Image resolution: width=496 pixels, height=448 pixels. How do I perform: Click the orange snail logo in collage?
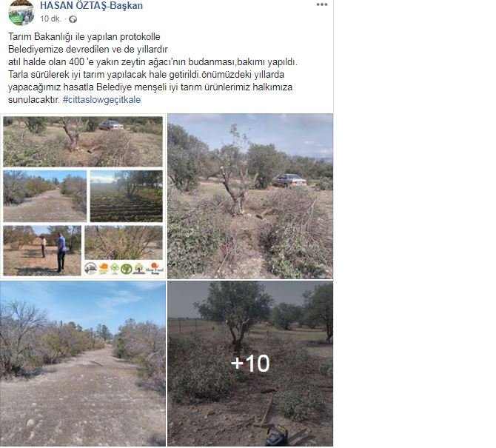click(104, 269)
